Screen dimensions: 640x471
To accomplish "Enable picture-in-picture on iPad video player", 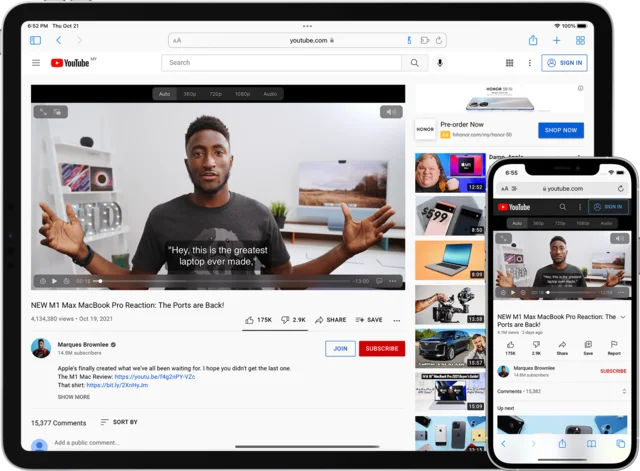I will point(58,111).
